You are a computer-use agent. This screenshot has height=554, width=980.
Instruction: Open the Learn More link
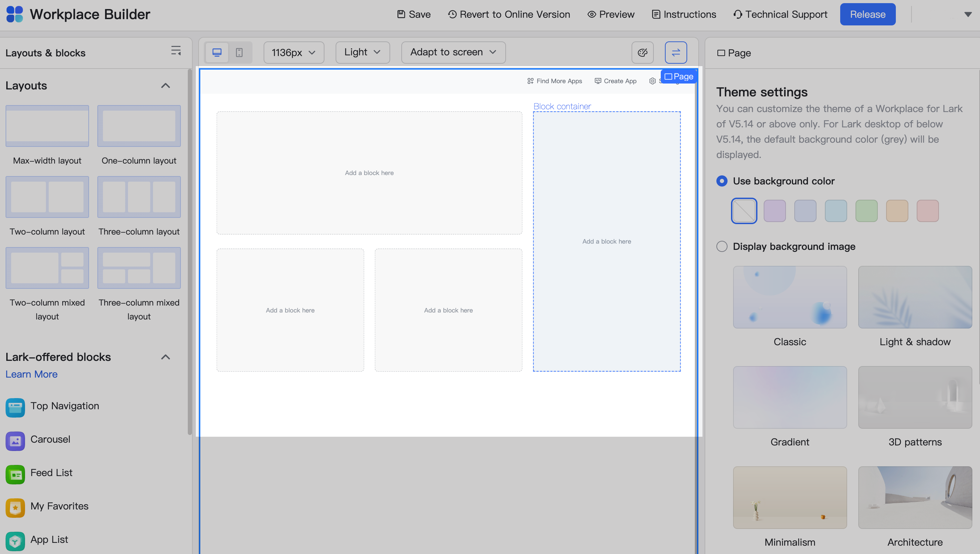32,374
